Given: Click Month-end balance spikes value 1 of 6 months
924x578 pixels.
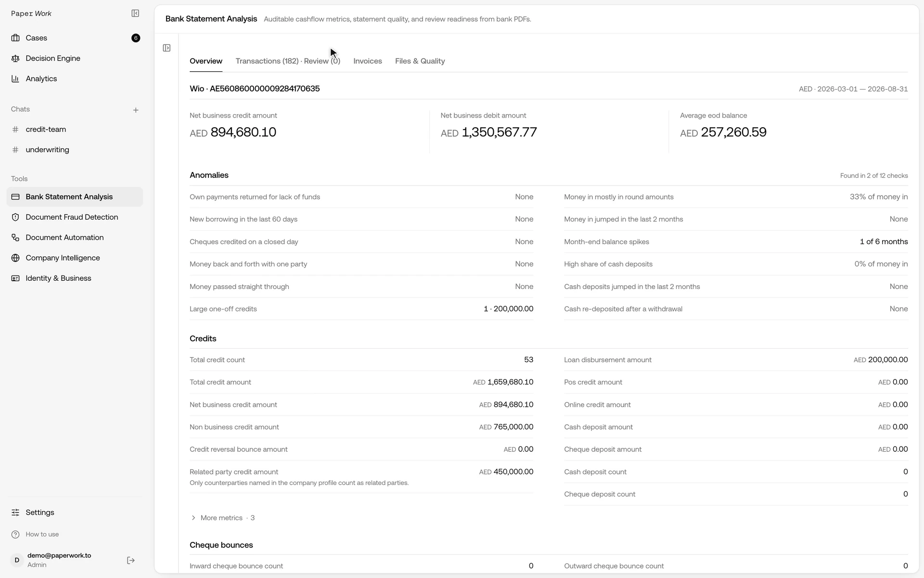Looking at the screenshot, I should pyautogui.click(x=884, y=242).
